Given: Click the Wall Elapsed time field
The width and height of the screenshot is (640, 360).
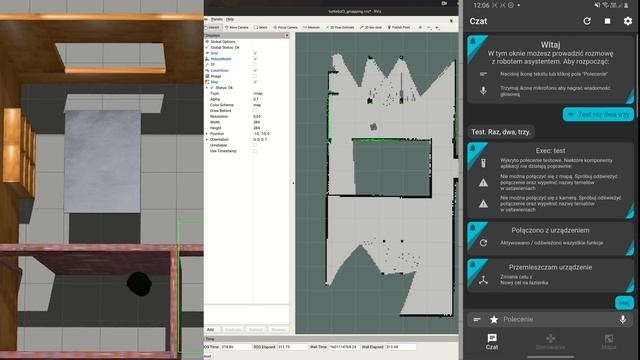Looking at the screenshot, I should [400, 347].
